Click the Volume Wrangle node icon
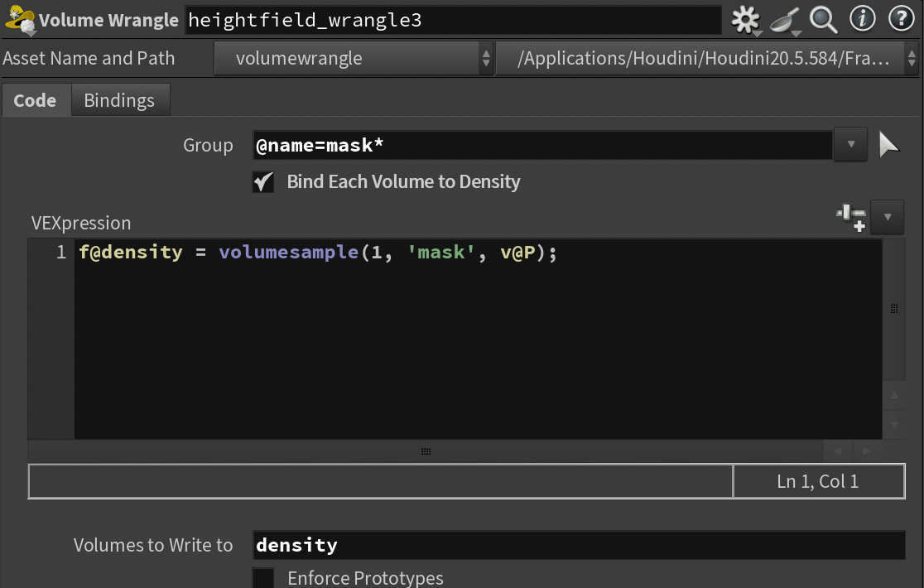 [20, 21]
